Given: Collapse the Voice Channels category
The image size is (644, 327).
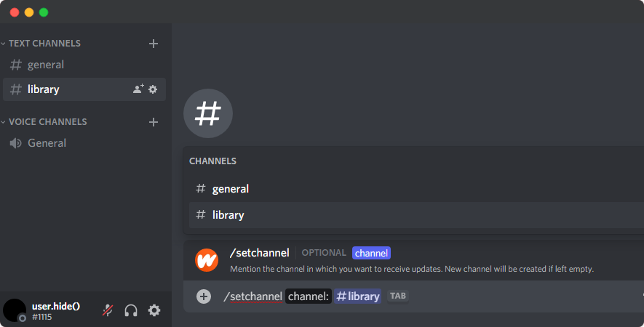Looking at the screenshot, I should (47, 122).
